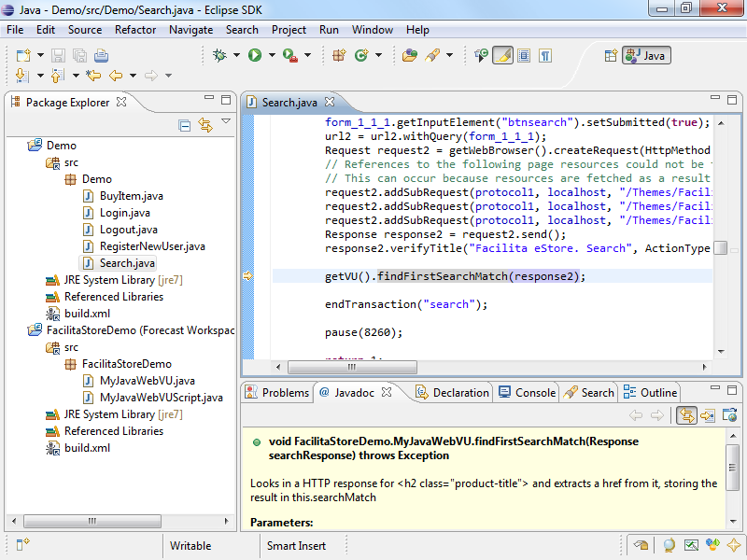The width and height of the screenshot is (747, 560).
Task: Select Login.java in Package Explorer
Action: [117, 213]
